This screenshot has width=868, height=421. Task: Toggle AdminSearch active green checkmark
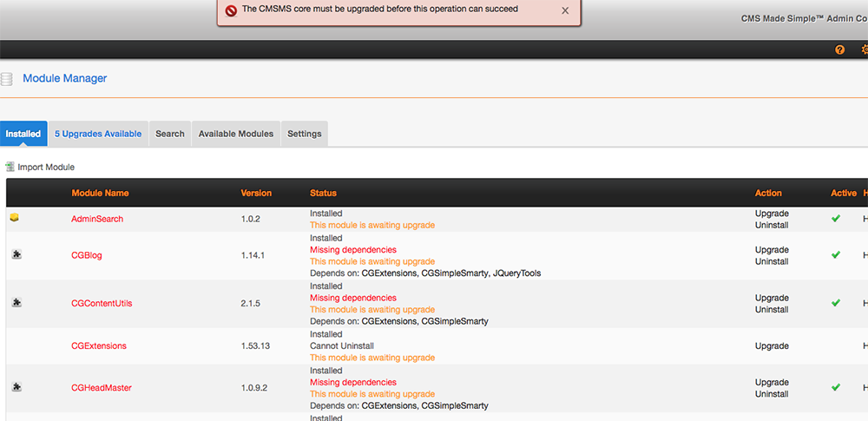click(836, 219)
